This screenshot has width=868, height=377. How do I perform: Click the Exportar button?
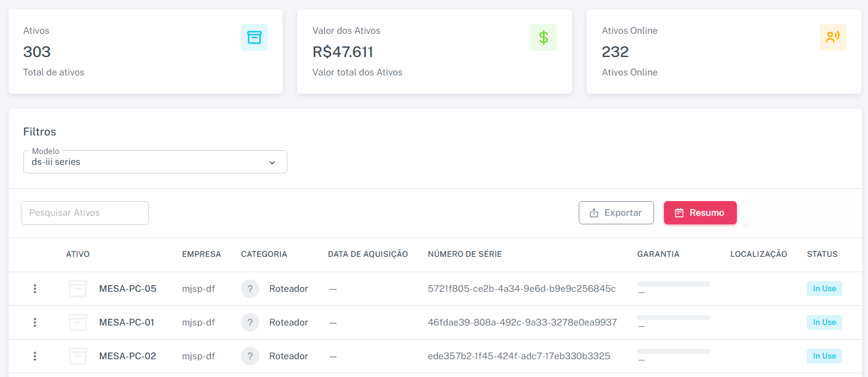616,213
